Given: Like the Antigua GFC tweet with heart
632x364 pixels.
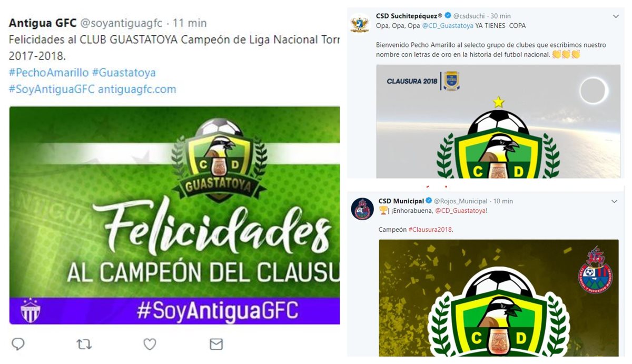Looking at the screenshot, I should click(x=150, y=345).
